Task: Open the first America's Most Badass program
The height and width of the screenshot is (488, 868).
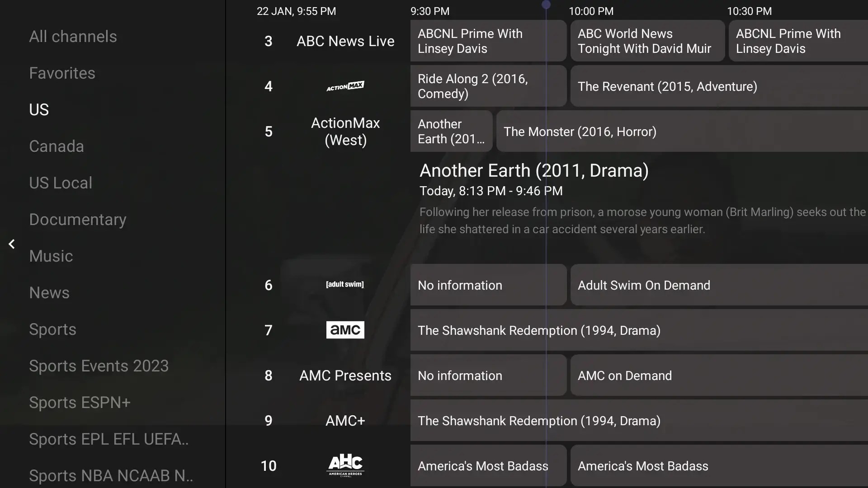Action: tap(488, 465)
